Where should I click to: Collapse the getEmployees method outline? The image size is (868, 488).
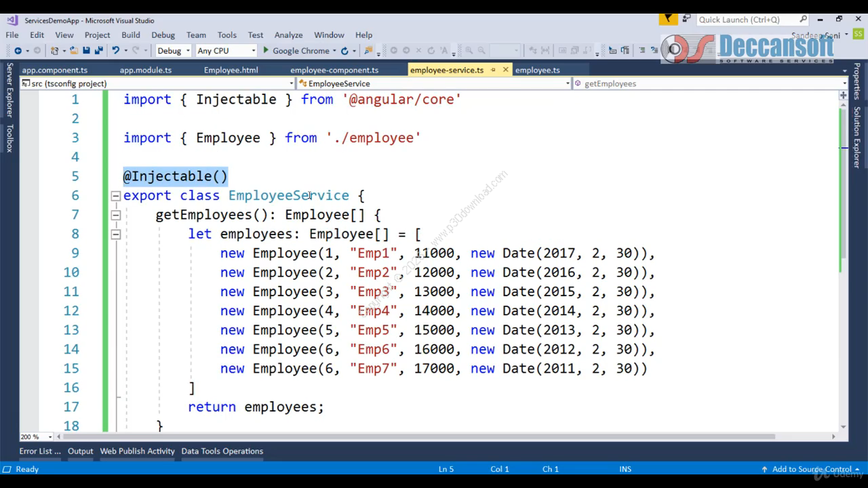click(115, 215)
